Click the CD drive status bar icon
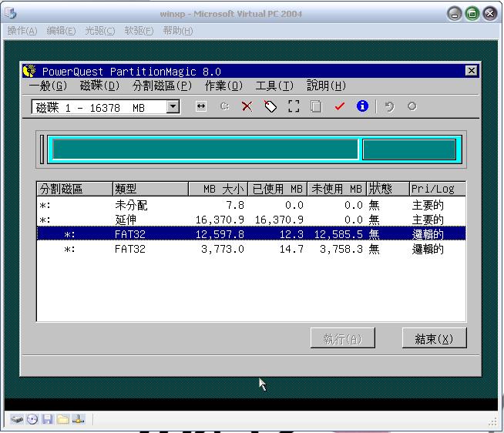This screenshot has height=433, width=504. pos(32,419)
